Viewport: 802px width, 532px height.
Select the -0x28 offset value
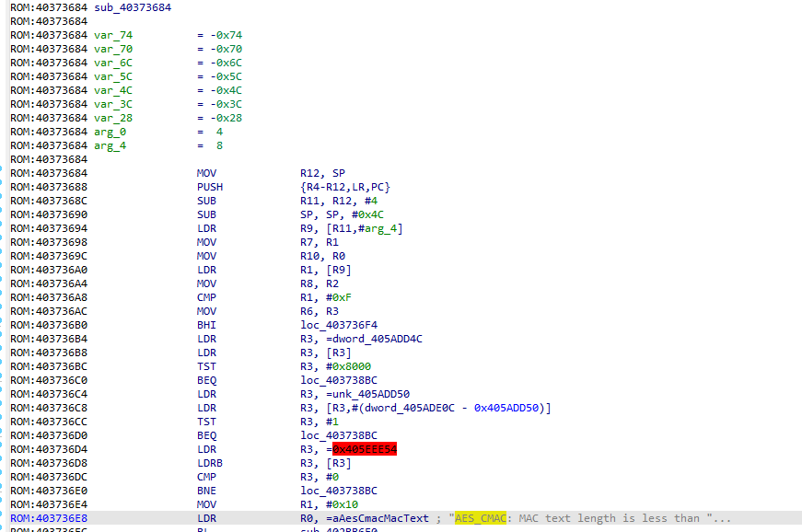click(227, 118)
